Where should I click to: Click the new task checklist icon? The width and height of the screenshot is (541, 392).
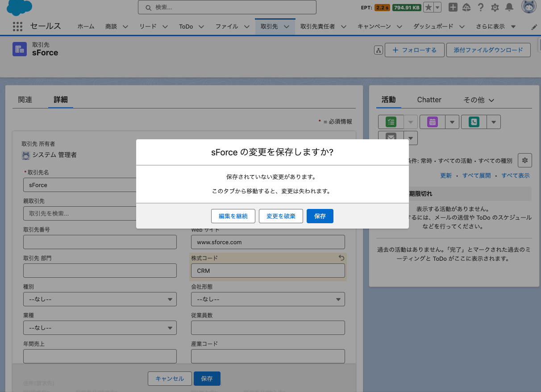pos(391,122)
